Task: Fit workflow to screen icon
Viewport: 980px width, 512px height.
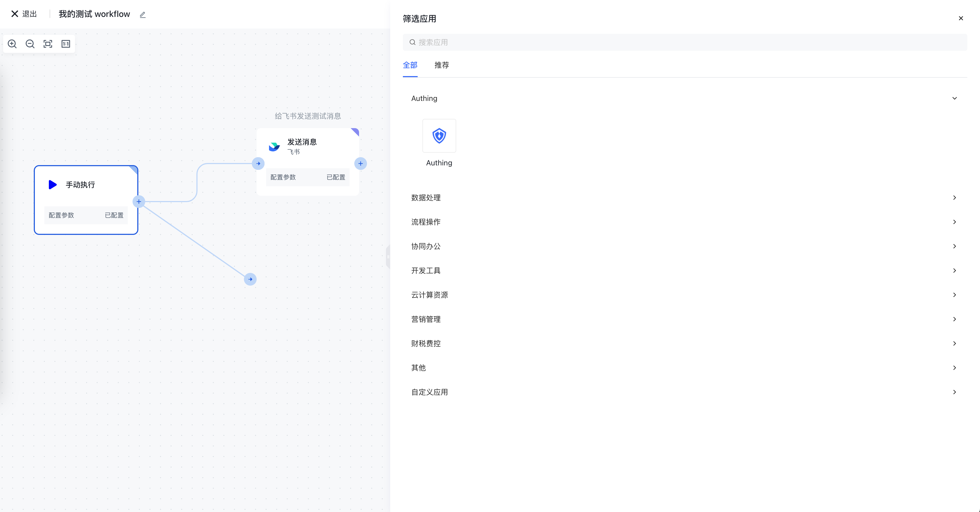Action: click(48, 44)
